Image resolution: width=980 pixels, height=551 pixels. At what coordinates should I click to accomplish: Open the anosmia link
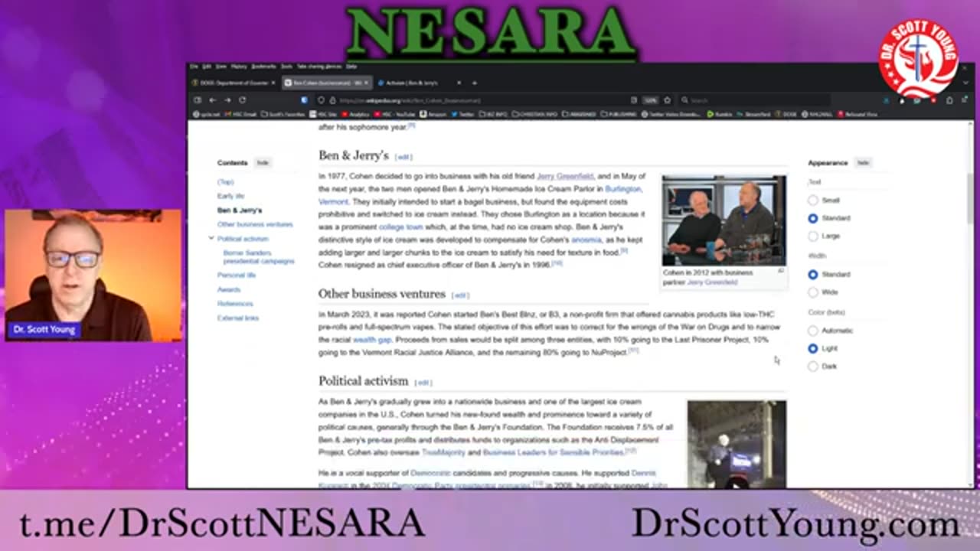586,240
